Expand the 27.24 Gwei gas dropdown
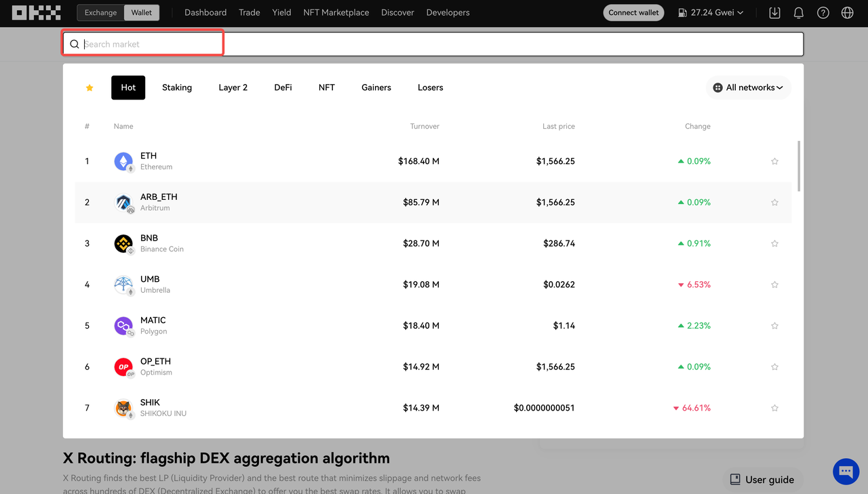This screenshot has height=494, width=868. click(711, 12)
